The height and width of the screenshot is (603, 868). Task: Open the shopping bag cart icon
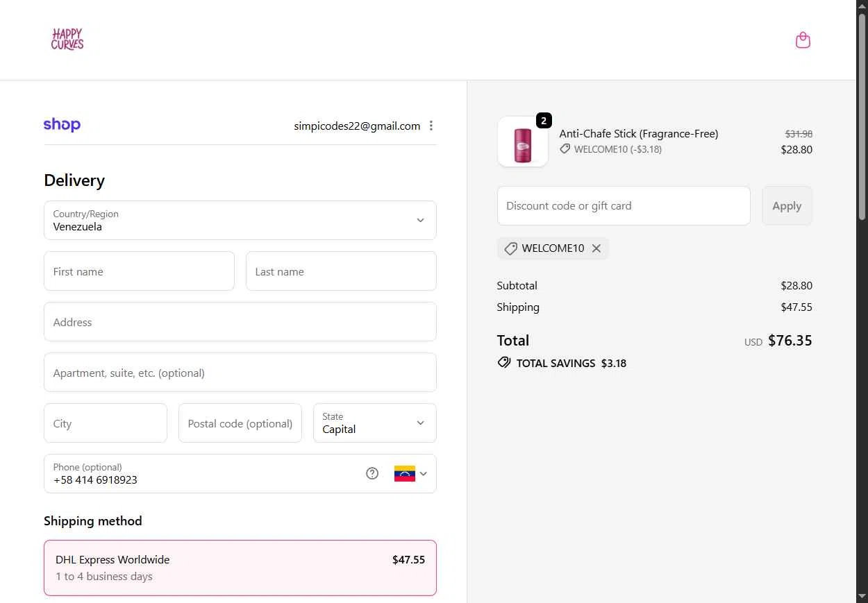pyautogui.click(x=803, y=40)
